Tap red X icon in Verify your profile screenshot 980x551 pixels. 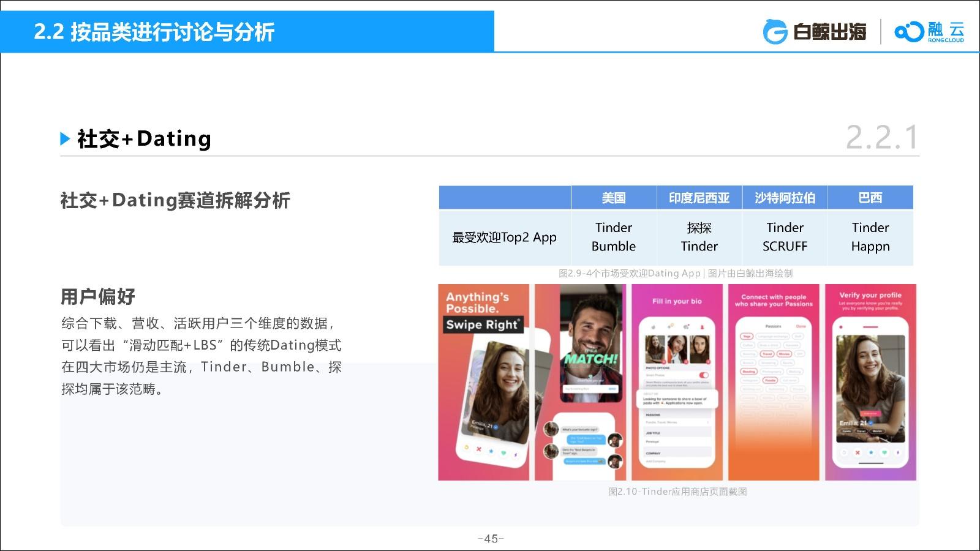(x=857, y=452)
